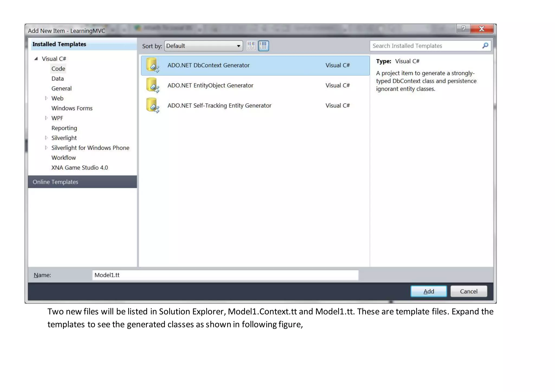
Task: Open the Online Templates section
Action: pos(82,182)
